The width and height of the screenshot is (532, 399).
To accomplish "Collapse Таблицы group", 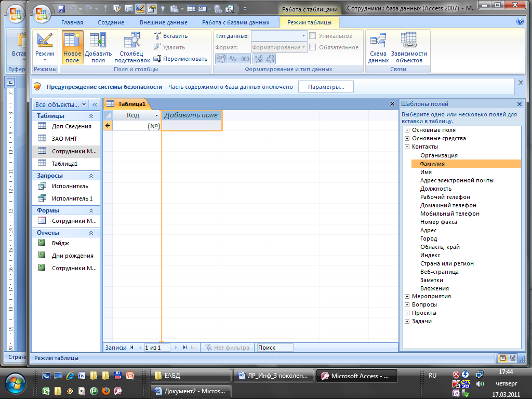I will tap(91, 116).
